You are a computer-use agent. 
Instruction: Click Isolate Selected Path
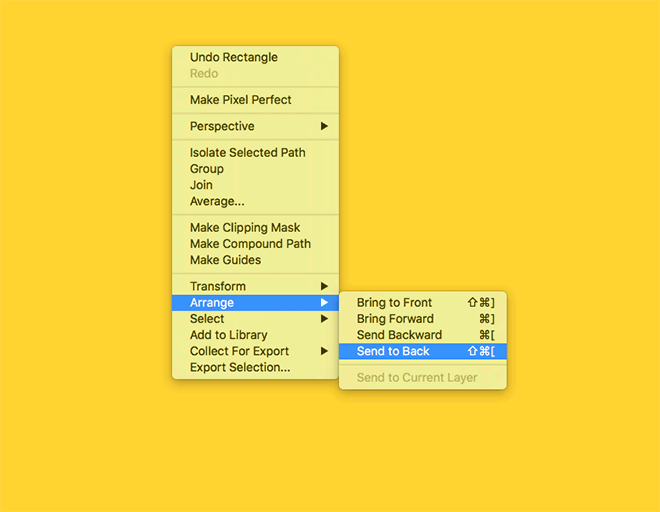(255, 152)
